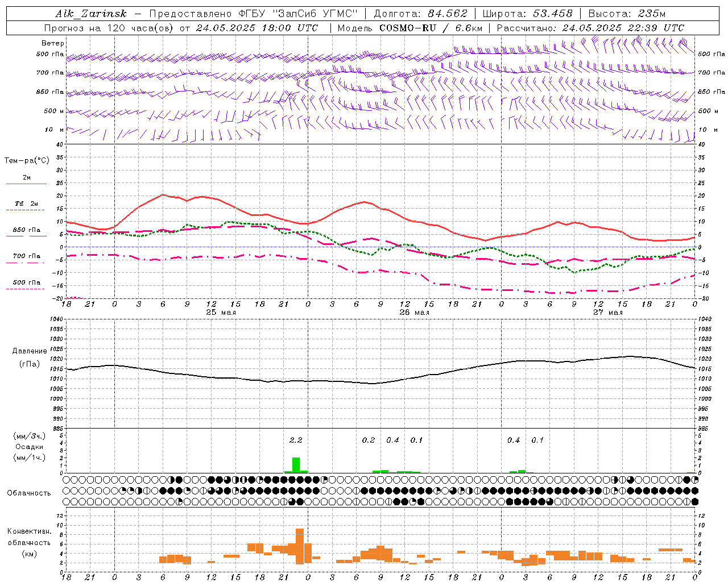Click the Конвективн. облачность label
Screen dimensions: 728x582
[29, 537]
